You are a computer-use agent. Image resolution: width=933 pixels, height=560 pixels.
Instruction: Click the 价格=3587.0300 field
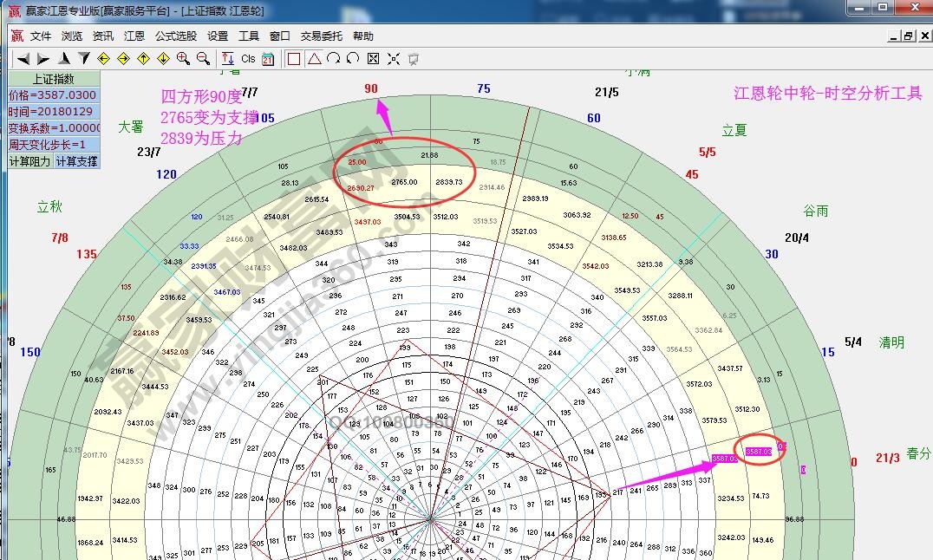pyautogui.click(x=53, y=95)
